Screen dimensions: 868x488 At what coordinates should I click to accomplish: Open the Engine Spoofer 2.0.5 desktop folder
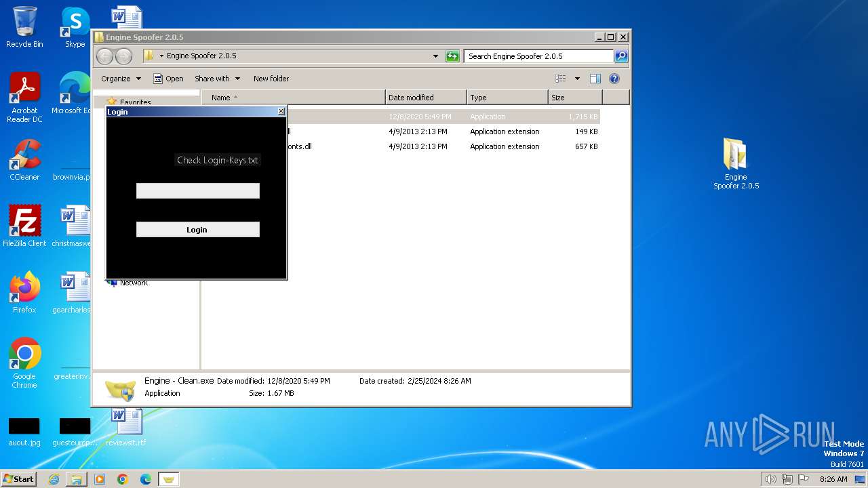(x=736, y=163)
